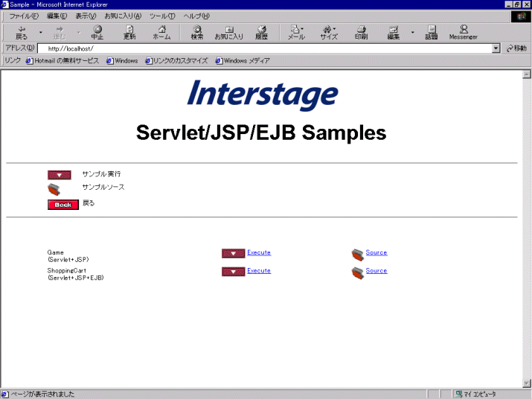This screenshot has width=532, height=399.
Task: Launch Messenger from the toolbar
Action: pos(463,33)
